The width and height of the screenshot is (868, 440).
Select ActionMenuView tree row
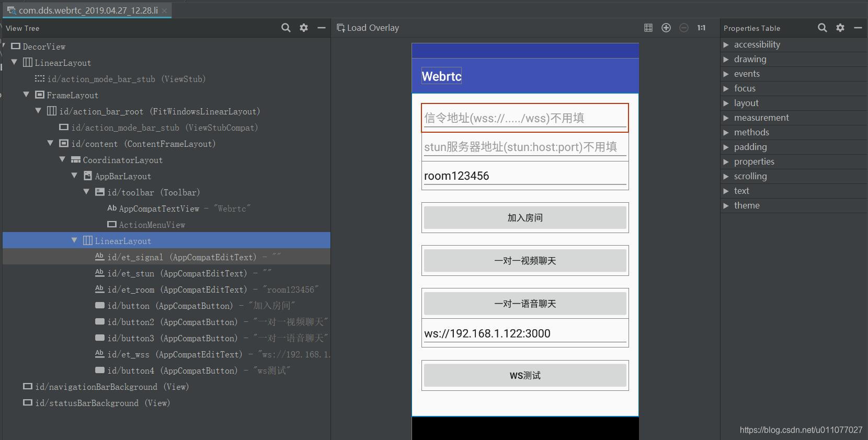(166, 225)
